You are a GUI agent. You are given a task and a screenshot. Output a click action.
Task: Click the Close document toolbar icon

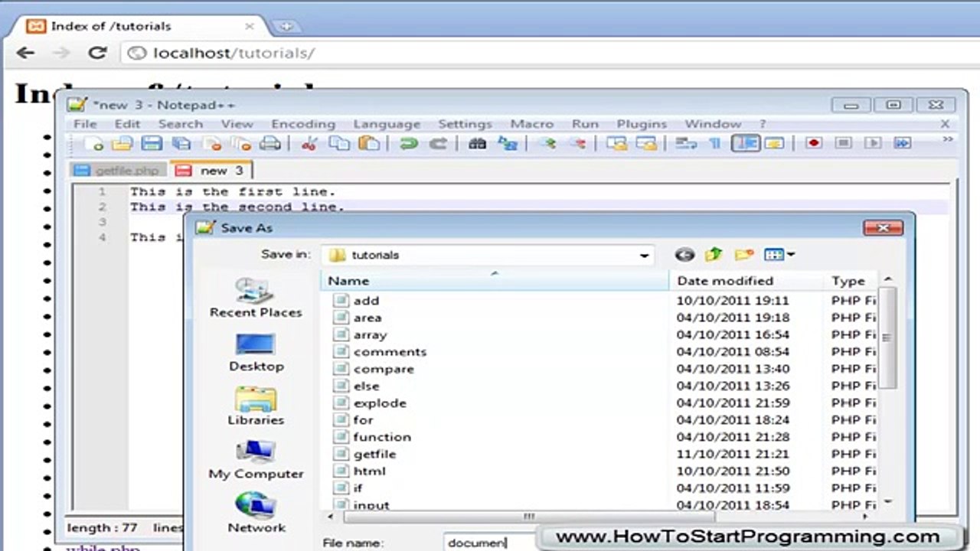(x=212, y=143)
